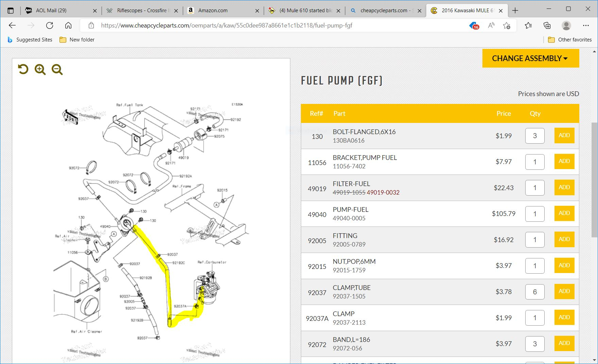Expand the Change Assembly dropdown
The width and height of the screenshot is (598, 364).
pos(530,58)
